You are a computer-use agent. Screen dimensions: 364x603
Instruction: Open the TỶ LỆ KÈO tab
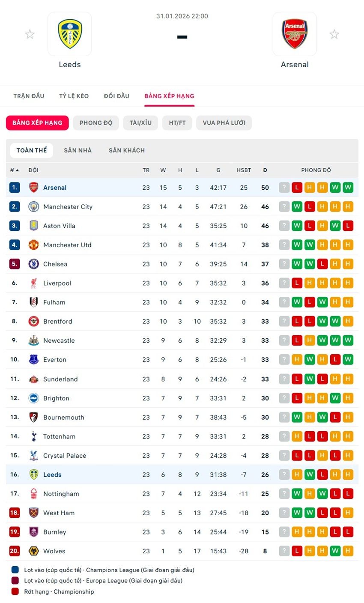pos(74,96)
